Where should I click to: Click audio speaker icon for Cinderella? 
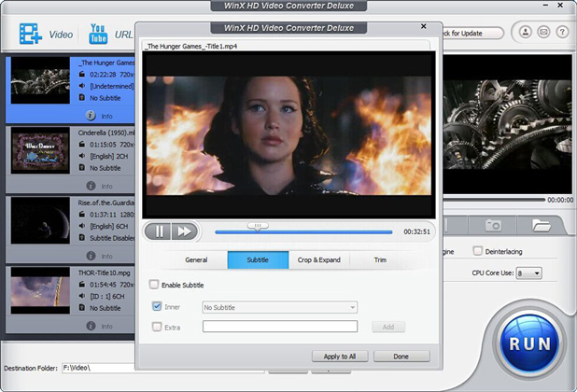(x=82, y=156)
